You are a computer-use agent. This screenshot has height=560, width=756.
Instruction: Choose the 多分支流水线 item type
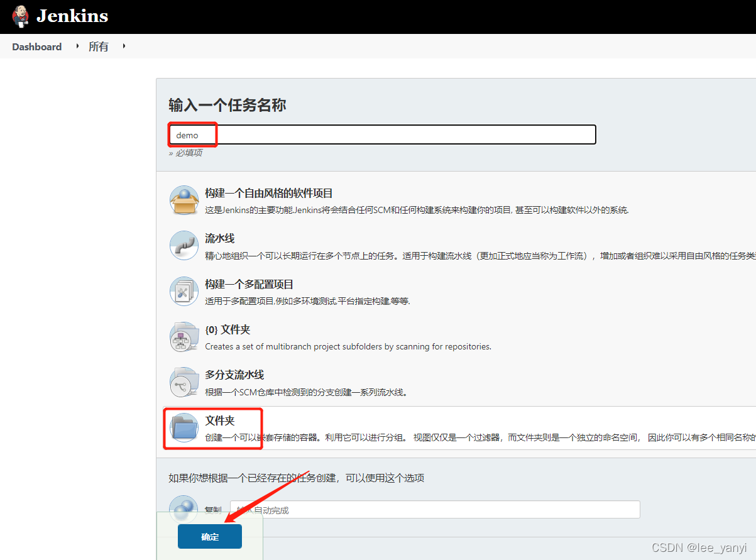pos(234,375)
